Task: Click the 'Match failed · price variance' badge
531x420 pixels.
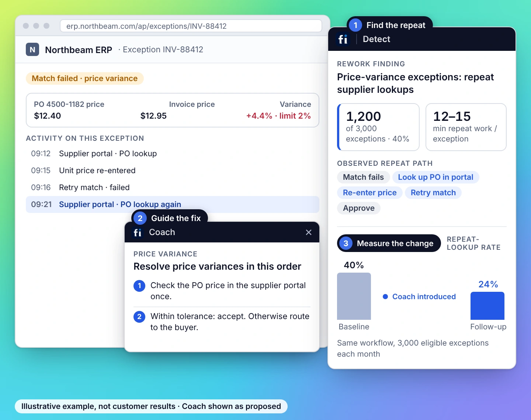Action: [84, 78]
